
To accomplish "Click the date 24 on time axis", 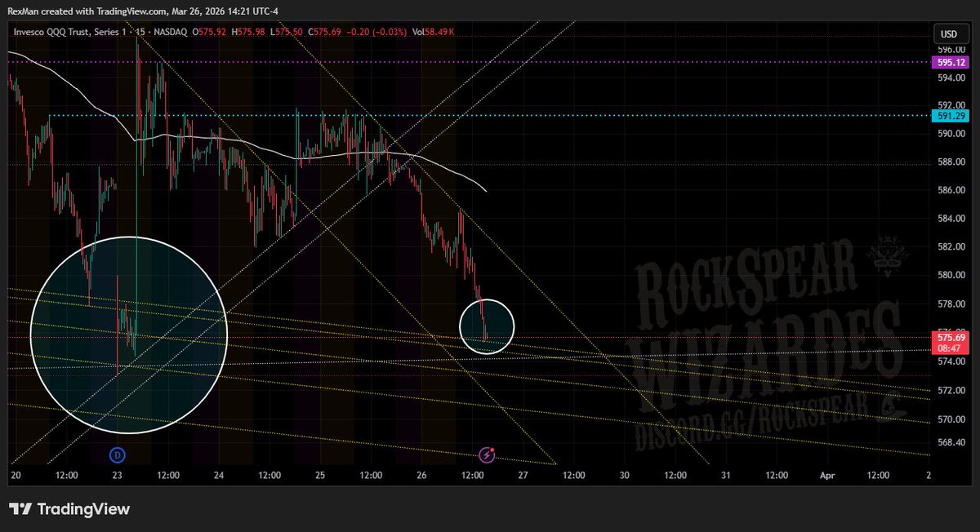I will click(219, 474).
